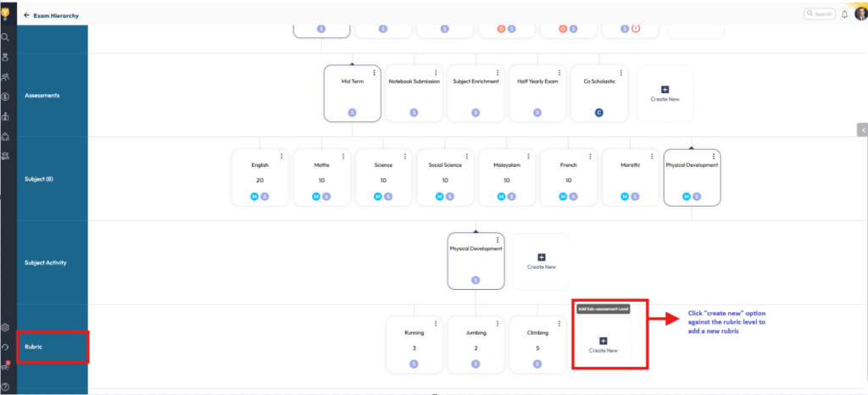Open three-dot menu on Running rubric card

click(x=436, y=324)
